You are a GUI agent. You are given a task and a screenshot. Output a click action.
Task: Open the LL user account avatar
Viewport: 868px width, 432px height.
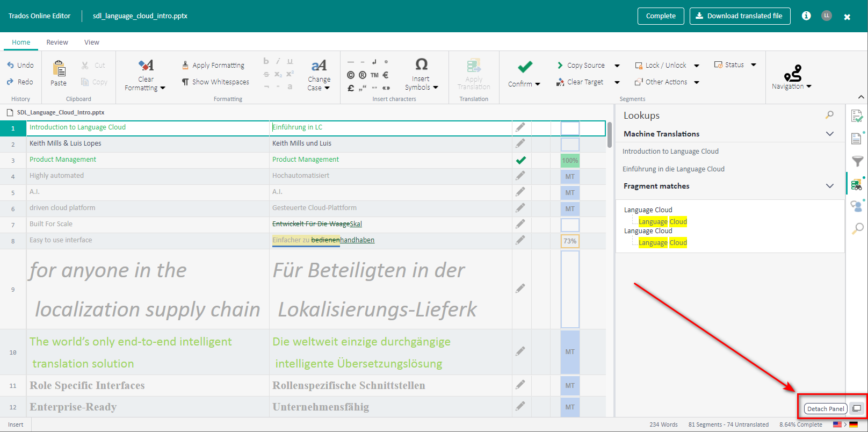827,16
